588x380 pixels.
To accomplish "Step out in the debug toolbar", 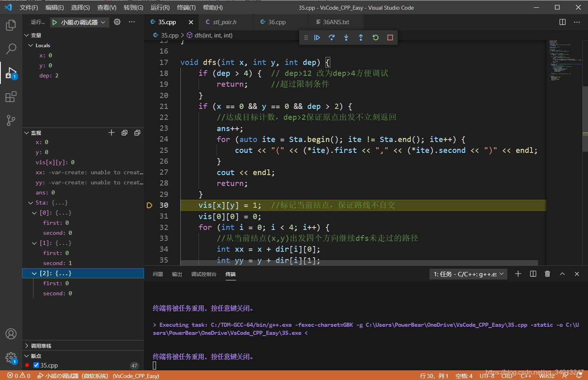I will (x=361, y=38).
